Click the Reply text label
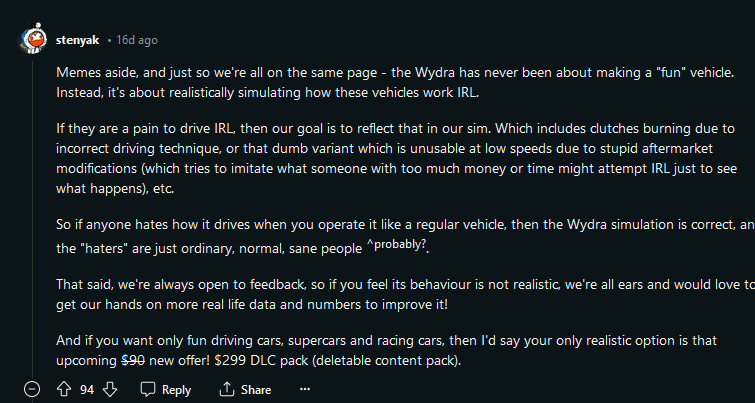Screen dimensions: 755x403 click(176, 390)
